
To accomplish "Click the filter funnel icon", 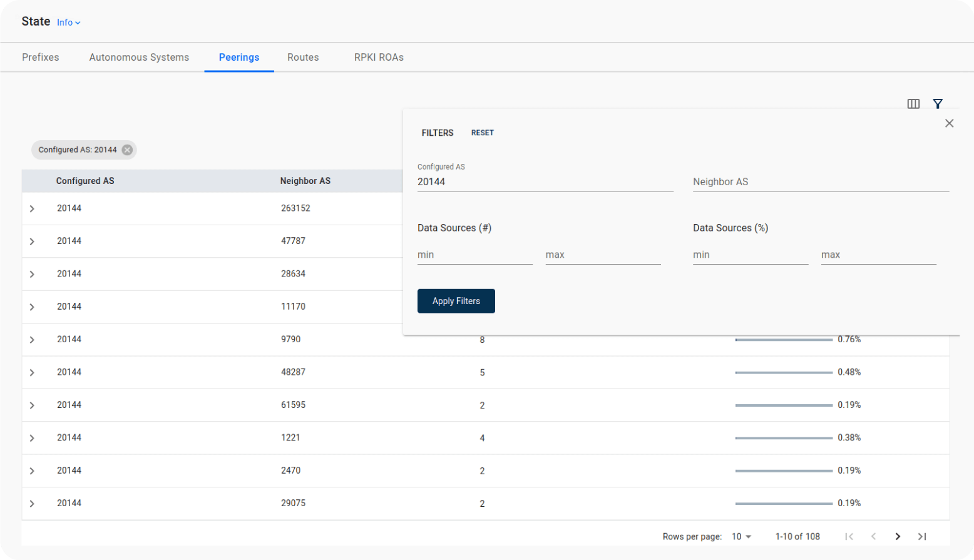I will (937, 104).
